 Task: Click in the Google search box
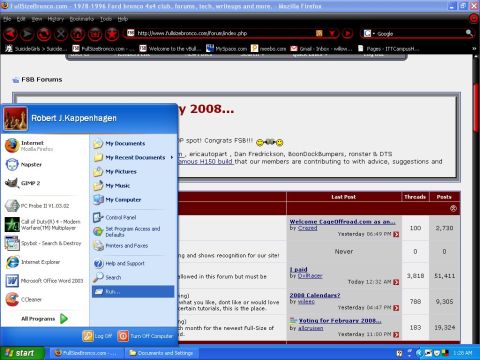click(420, 33)
